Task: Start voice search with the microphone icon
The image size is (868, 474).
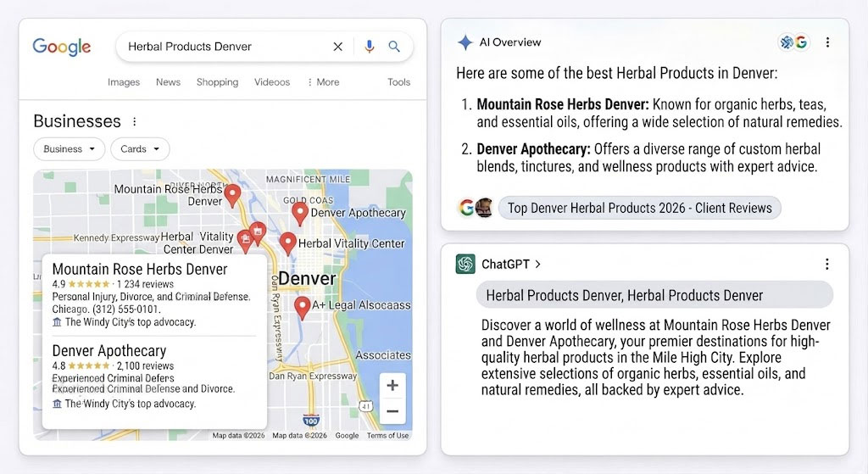Action: [370, 47]
